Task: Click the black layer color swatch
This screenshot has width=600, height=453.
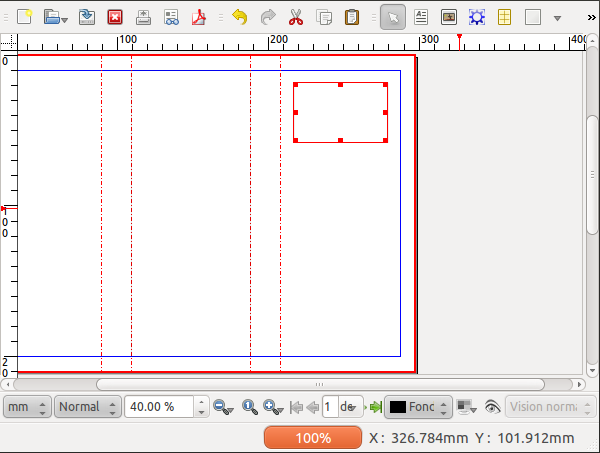Action: [x=397, y=407]
